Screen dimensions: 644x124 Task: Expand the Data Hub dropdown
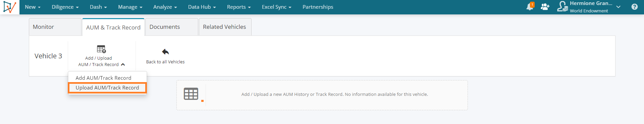coord(202,7)
